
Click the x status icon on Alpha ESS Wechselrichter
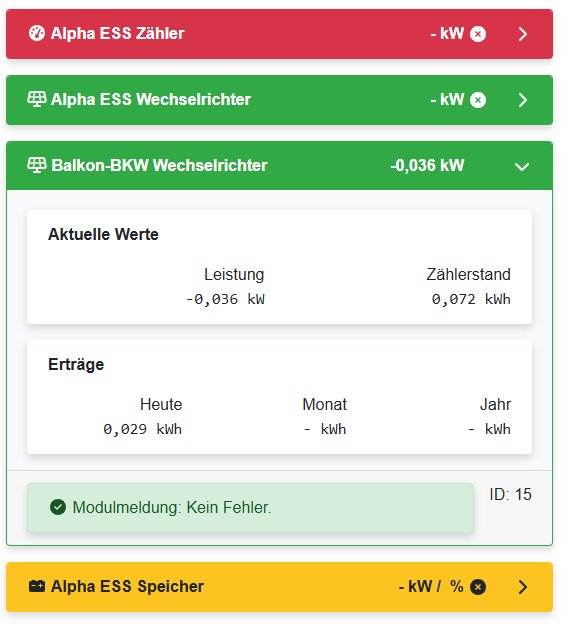click(x=477, y=100)
